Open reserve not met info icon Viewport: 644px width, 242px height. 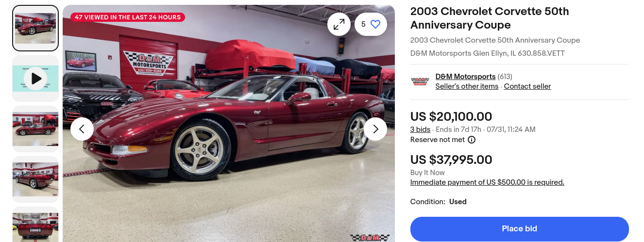click(472, 140)
